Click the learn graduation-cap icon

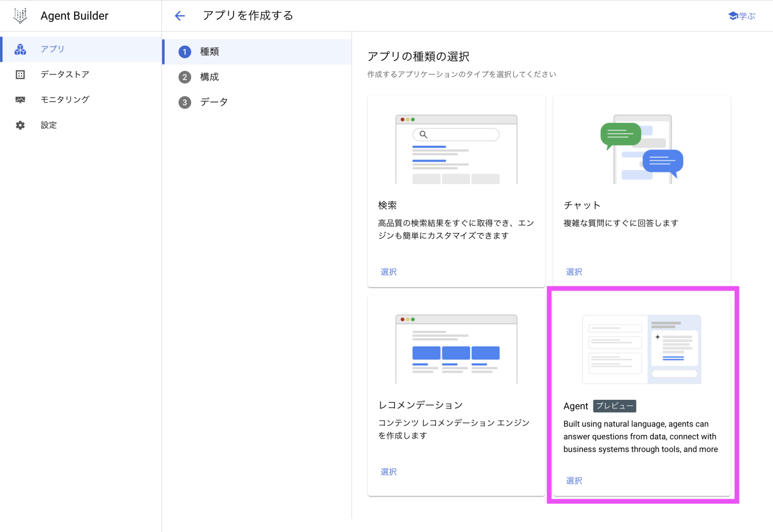tap(733, 15)
